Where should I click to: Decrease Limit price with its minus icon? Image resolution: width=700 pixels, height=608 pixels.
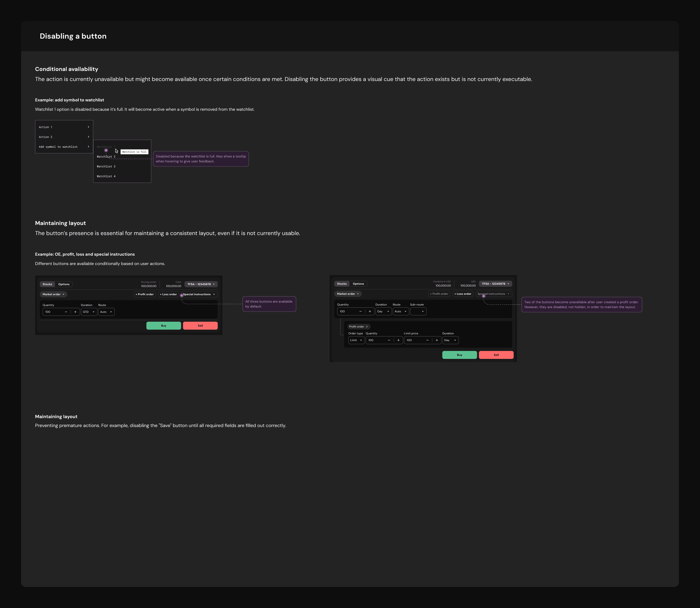(x=427, y=340)
